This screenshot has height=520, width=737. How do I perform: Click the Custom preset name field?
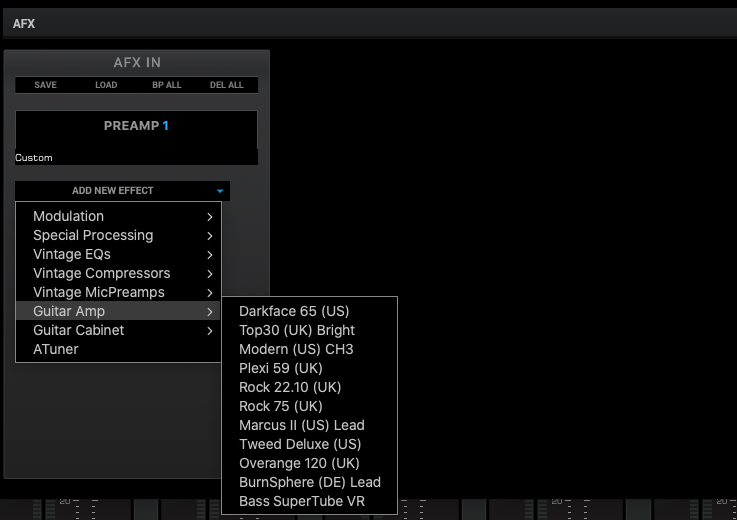click(136, 158)
